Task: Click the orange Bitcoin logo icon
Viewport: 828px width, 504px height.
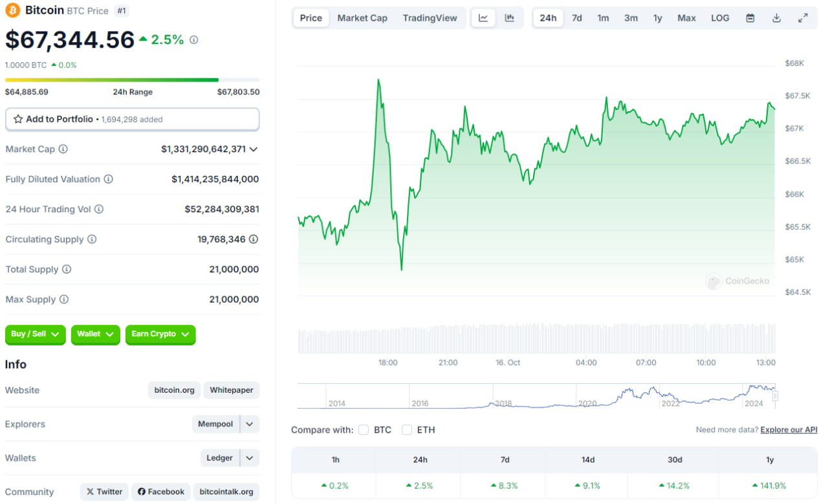Action: point(13,10)
